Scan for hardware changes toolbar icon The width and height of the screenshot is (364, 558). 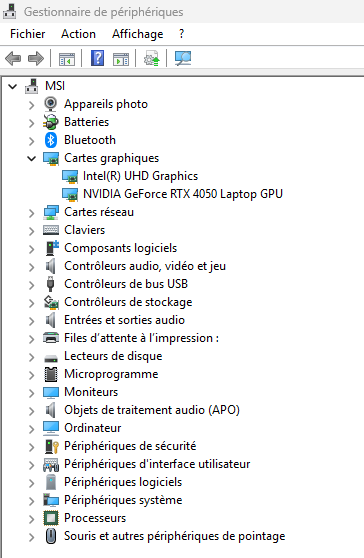[x=183, y=58]
